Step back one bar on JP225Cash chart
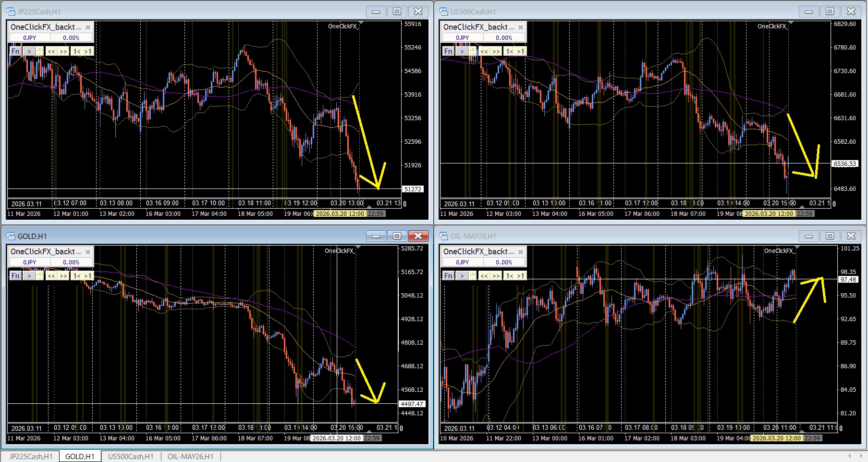868x462 pixels. coord(76,51)
